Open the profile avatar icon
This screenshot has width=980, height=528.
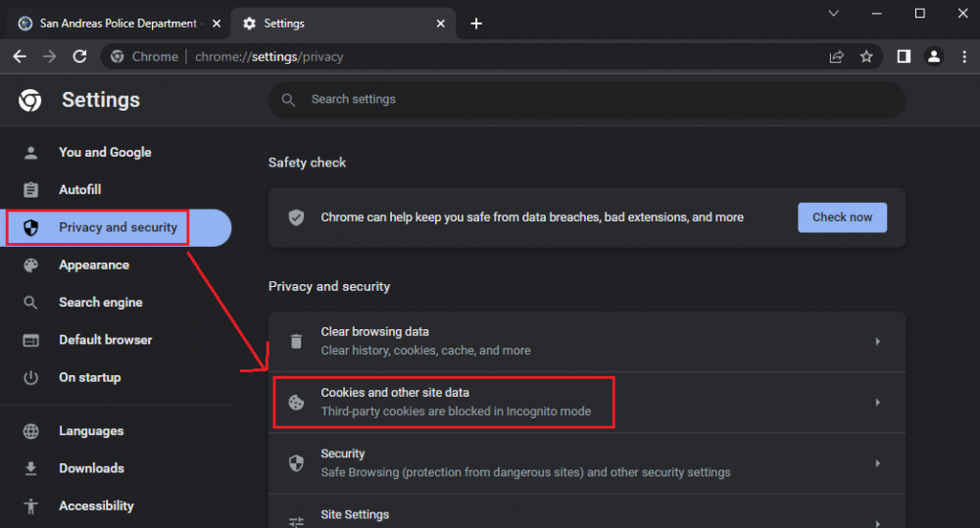934,57
